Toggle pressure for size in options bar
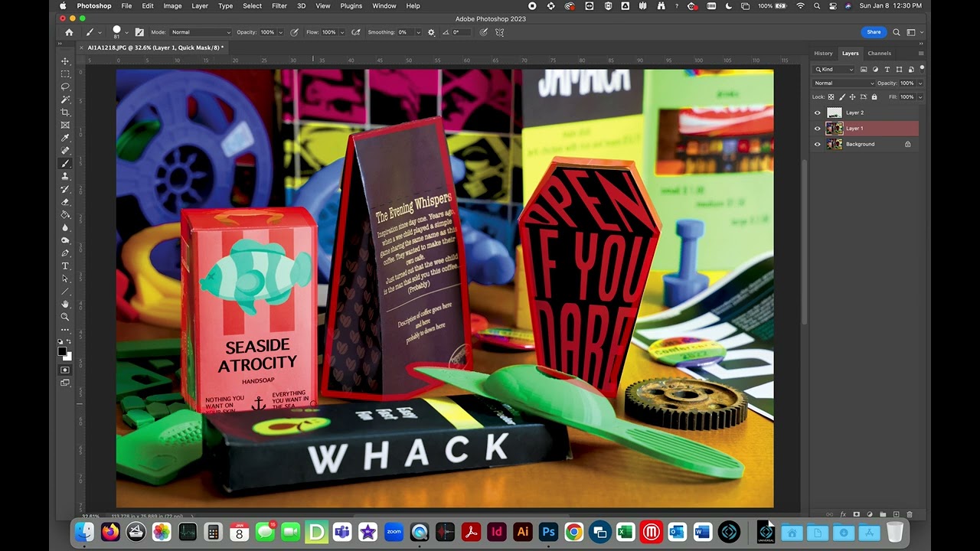 [483, 32]
